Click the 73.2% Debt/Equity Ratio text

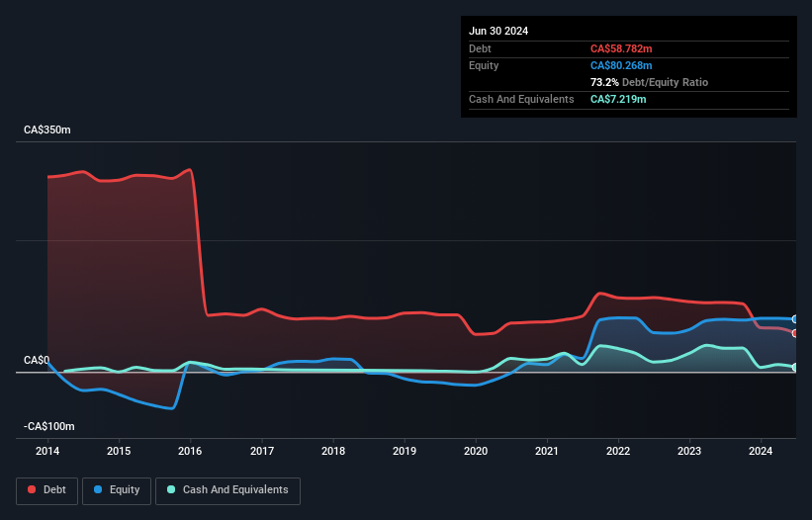(649, 82)
